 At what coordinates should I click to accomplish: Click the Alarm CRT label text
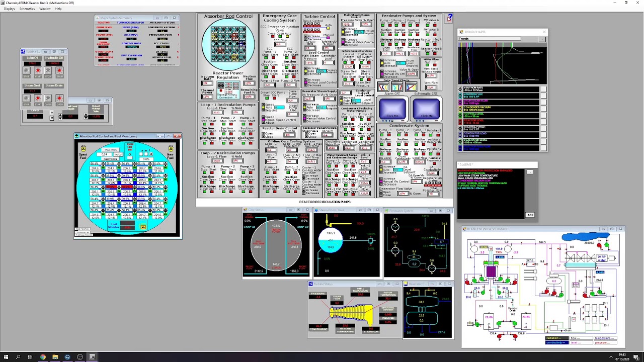[x=392, y=94]
